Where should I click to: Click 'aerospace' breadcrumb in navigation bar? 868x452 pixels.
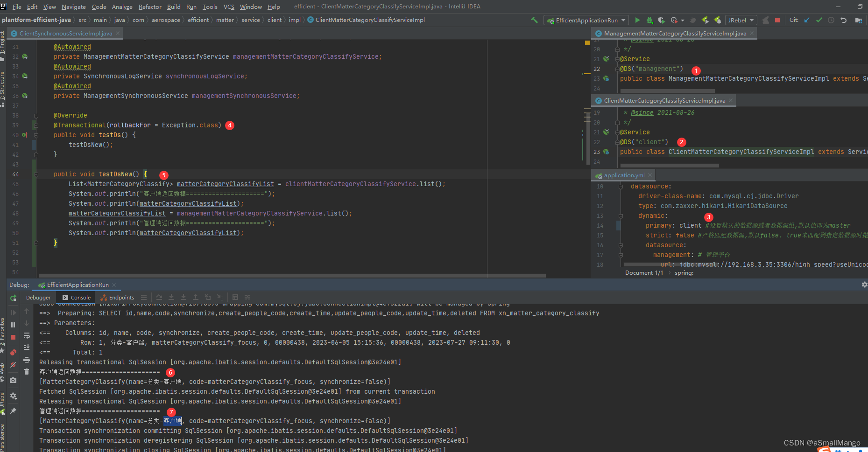(x=166, y=20)
